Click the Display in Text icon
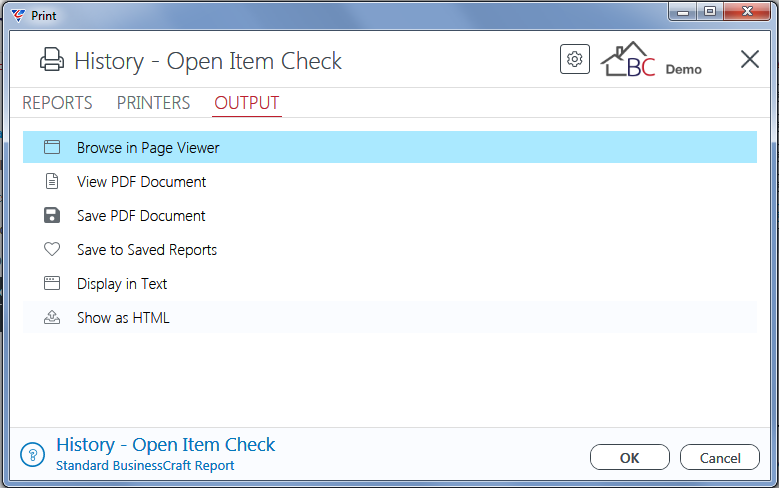The height and width of the screenshot is (488, 779). [52, 283]
